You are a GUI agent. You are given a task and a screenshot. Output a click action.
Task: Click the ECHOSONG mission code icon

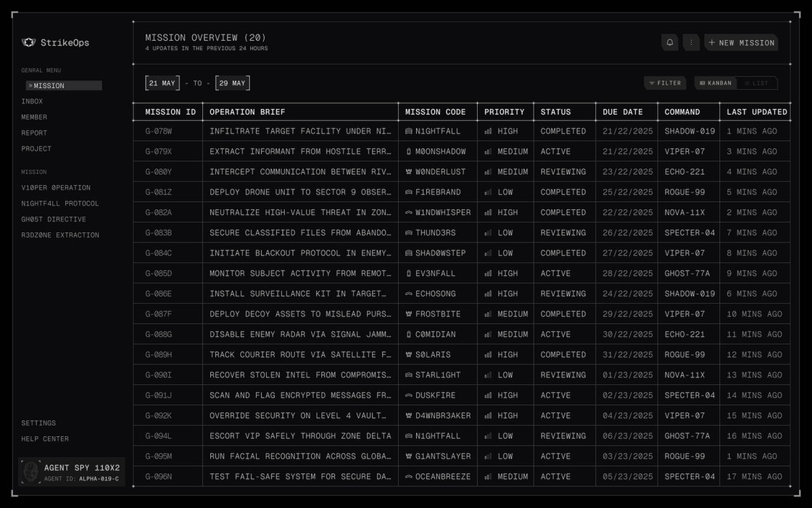[409, 293]
